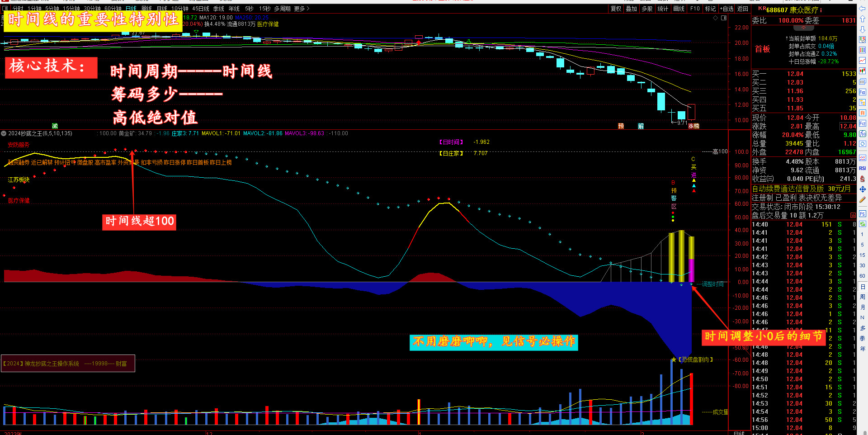Click the 叠加 overlay button
868x435 pixels.
click(x=632, y=9)
